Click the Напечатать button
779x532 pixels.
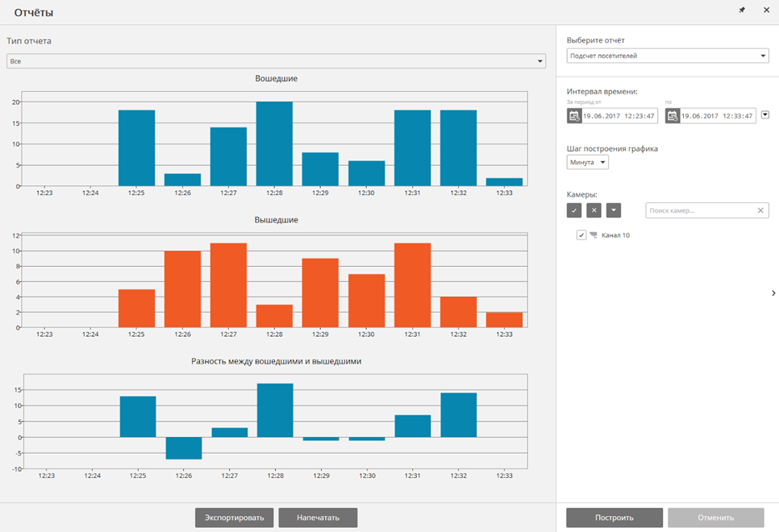318,517
